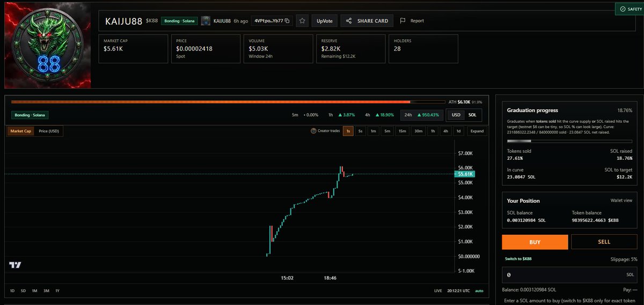The width and height of the screenshot is (644, 305).
Task: Set chart interval to 1h
Action: [x=433, y=131]
